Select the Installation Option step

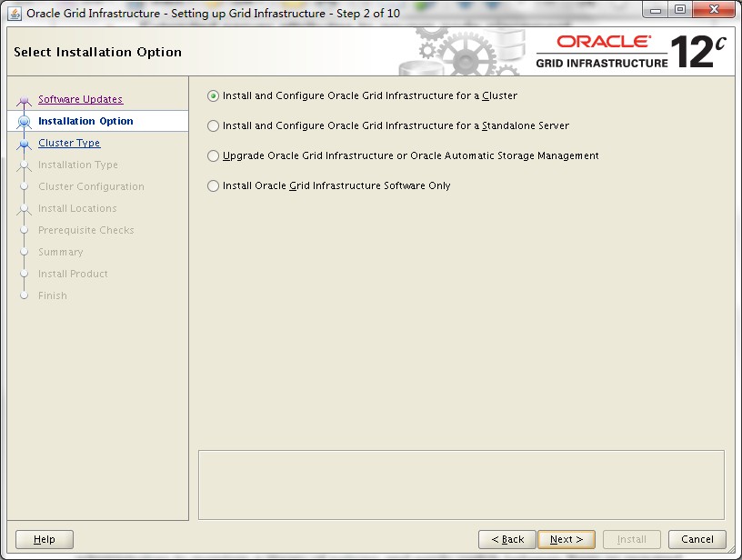[x=85, y=121]
